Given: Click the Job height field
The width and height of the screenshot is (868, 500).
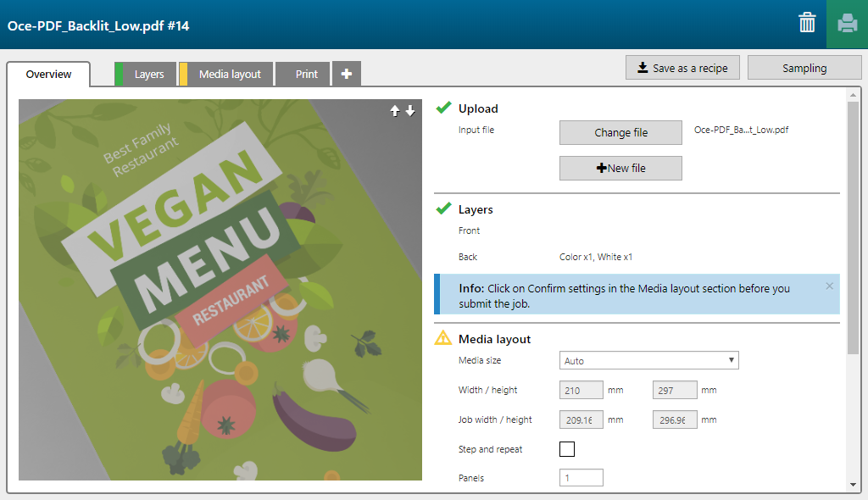Looking at the screenshot, I should coord(675,419).
